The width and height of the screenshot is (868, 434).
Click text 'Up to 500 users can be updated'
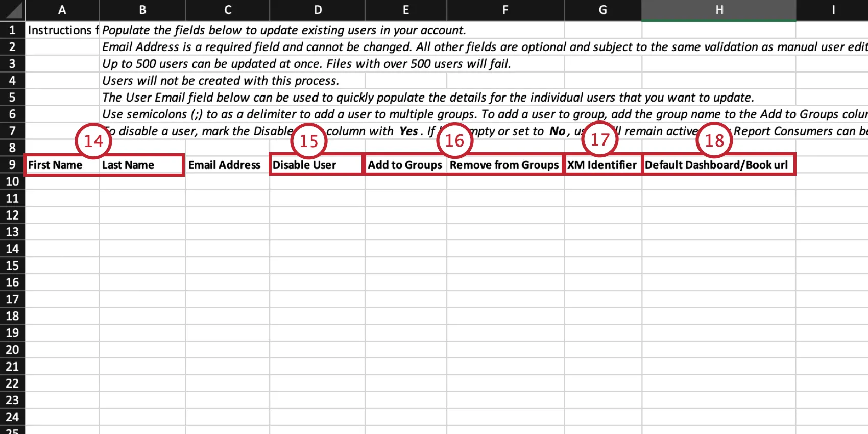pos(187,64)
